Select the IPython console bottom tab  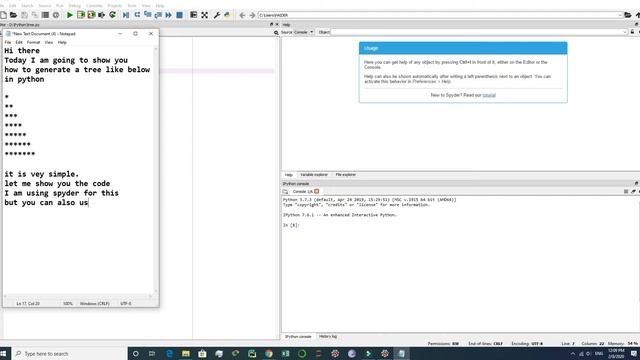coord(298,337)
